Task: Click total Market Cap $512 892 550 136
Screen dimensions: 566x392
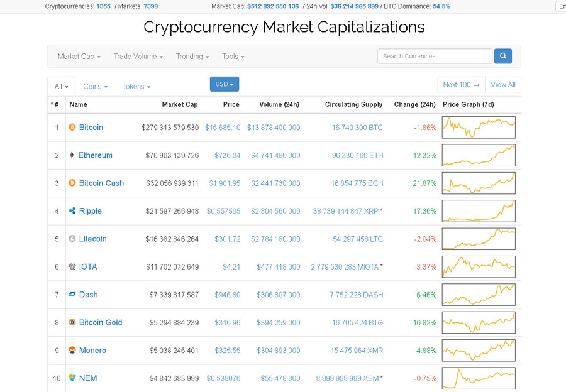Action: click(273, 6)
